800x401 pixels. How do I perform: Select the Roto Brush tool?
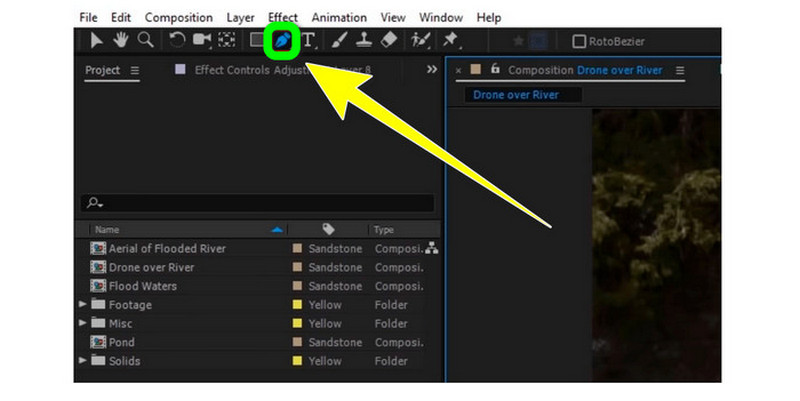(420, 40)
